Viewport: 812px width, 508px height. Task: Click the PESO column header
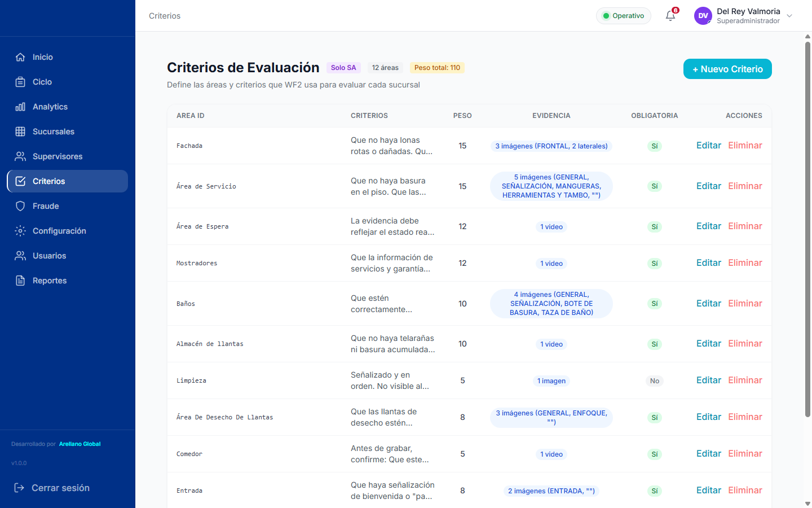(462, 116)
